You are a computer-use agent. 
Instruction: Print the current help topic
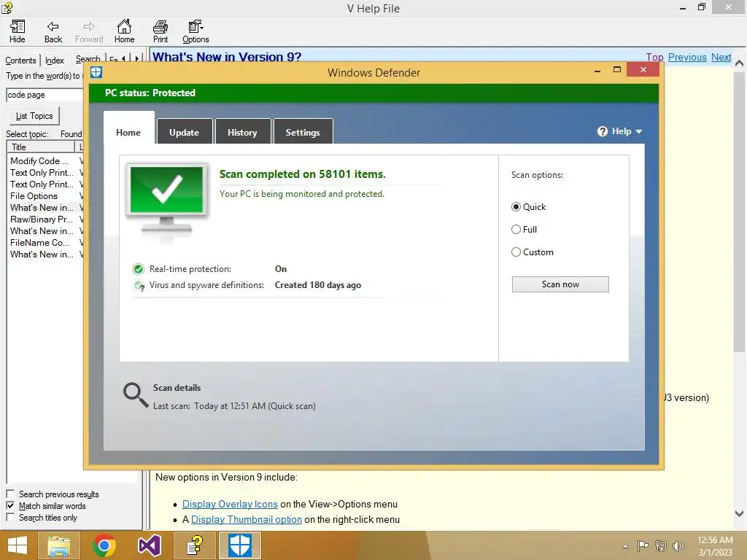tap(160, 31)
